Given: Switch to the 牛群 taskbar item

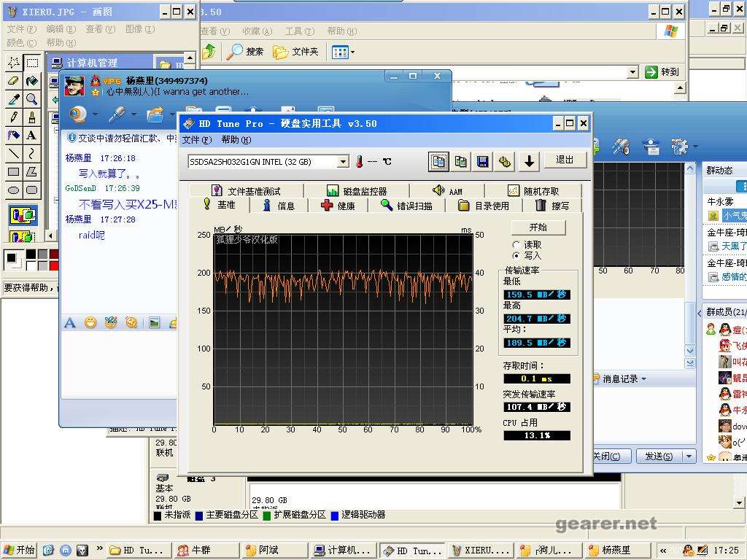Looking at the screenshot, I should (205, 550).
